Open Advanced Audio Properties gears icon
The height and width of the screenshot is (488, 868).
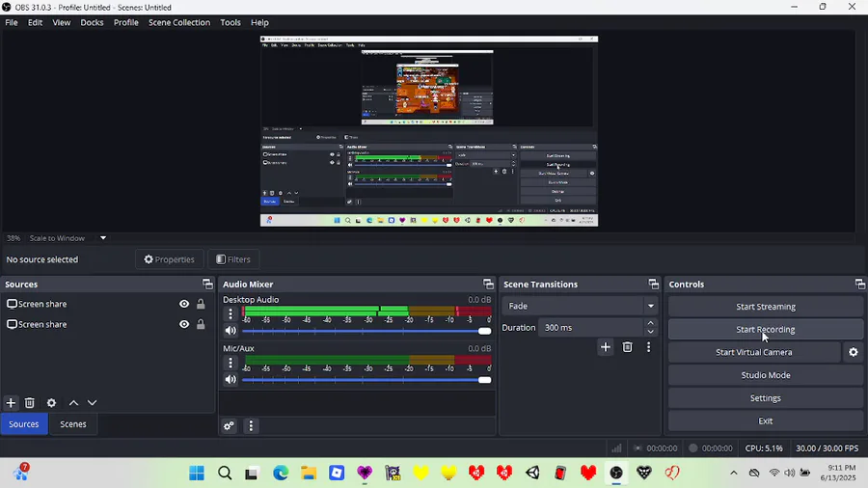tap(229, 425)
